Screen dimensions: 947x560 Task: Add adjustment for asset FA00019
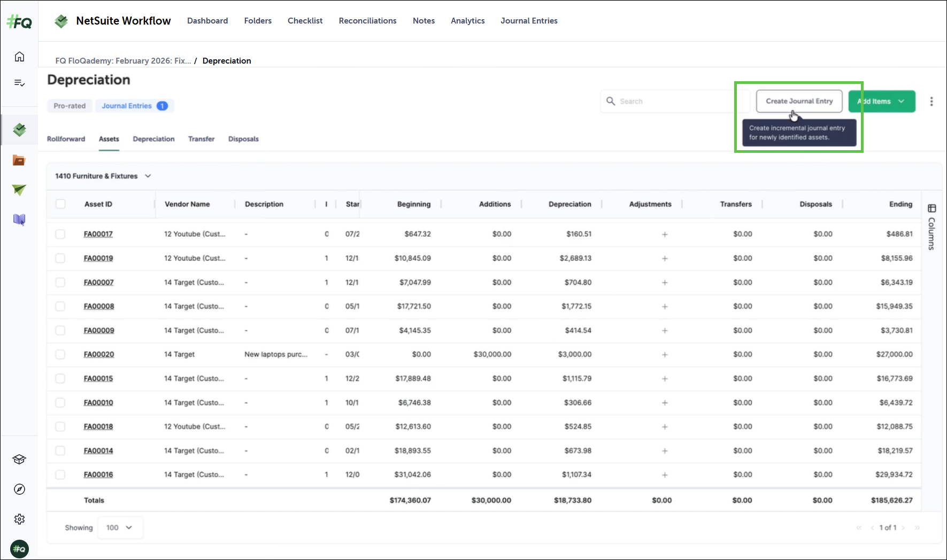pos(665,258)
